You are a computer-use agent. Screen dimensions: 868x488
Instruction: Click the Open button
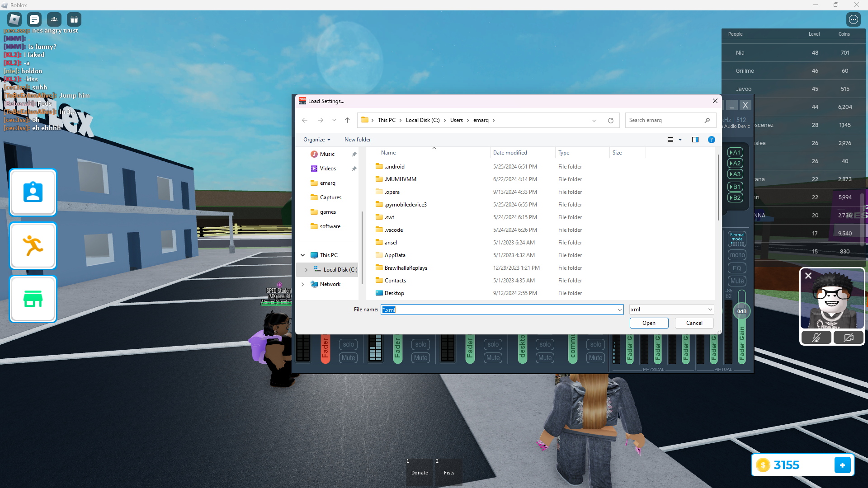pyautogui.click(x=649, y=323)
